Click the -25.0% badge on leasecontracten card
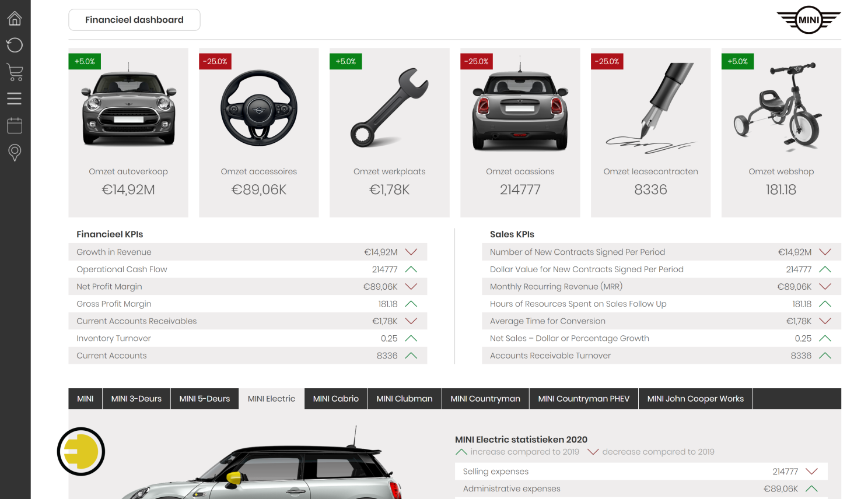This screenshot has height=499, width=868. coord(607,61)
